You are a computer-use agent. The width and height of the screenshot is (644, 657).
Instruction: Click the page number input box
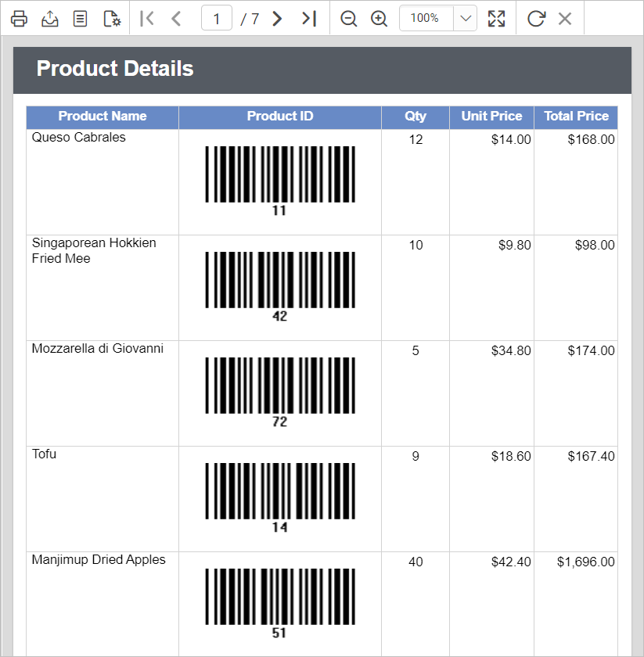(216, 18)
